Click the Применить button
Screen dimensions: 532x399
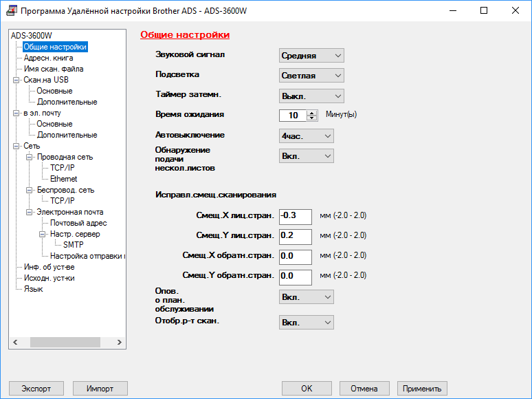click(x=422, y=389)
